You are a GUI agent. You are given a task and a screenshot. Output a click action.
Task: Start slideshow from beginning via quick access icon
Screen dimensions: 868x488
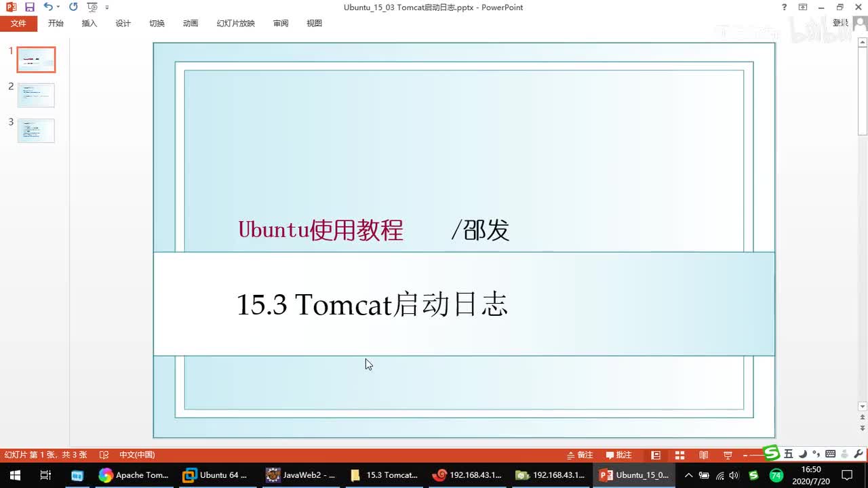pos(92,7)
